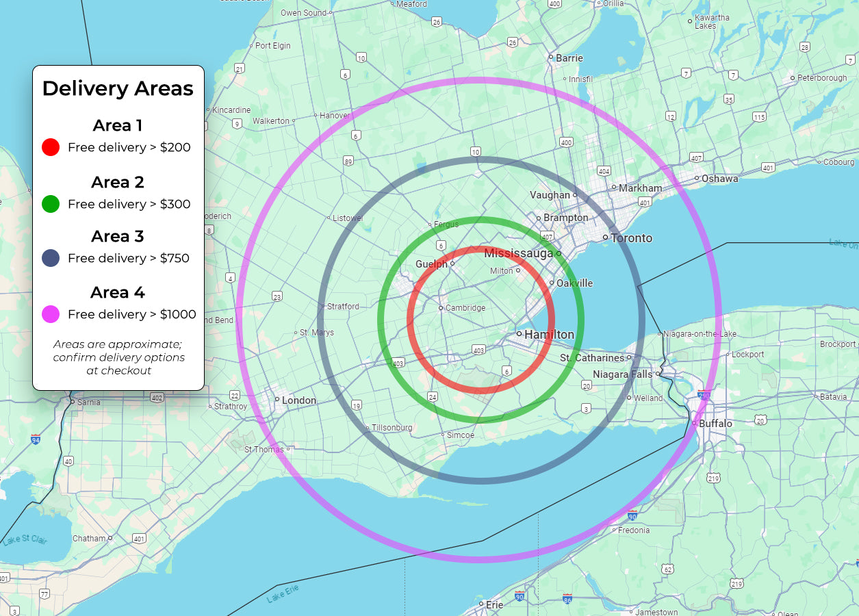Viewport: 859px width, 616px height.
Task: Click the Delivery Areas legend title
Action: [x=118, y=88]
